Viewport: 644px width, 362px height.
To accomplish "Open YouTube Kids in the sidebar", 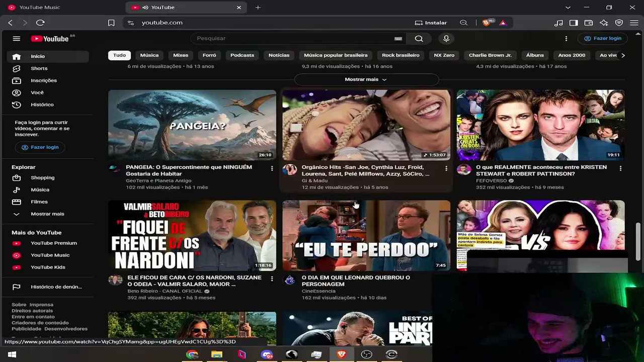I will (48, 267).
